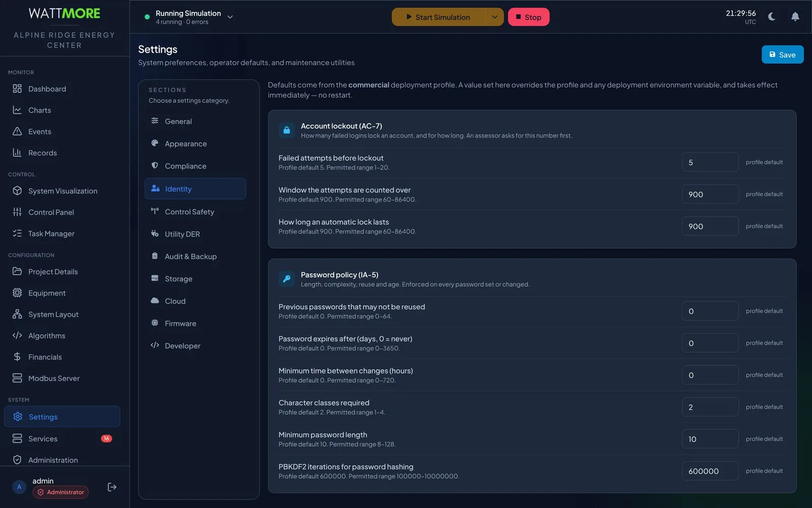This screenshot has width=812, height=508.
Task: Edit Previous passwords not reused field
Action: 710,311
